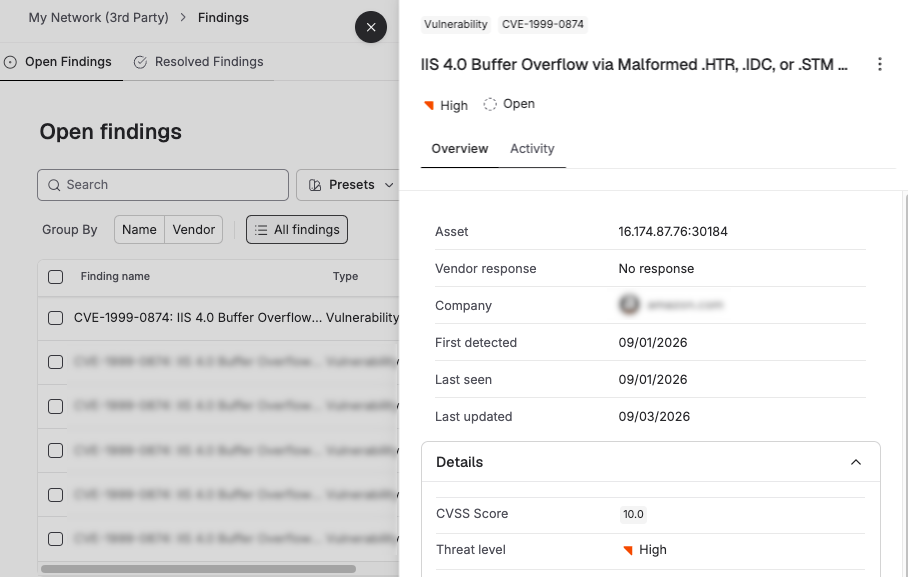Click the Presets icon

[x=314, y=185]
